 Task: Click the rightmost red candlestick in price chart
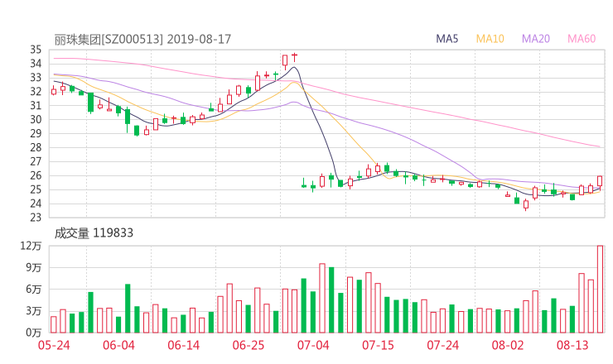tap(600, 181)
